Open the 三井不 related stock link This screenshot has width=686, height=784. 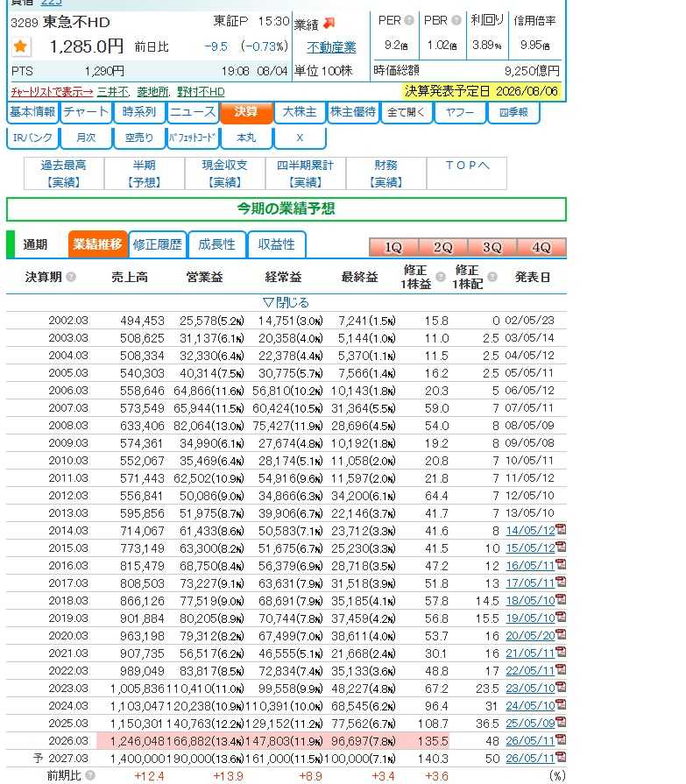pyautogui.click(x=113, y=92)
